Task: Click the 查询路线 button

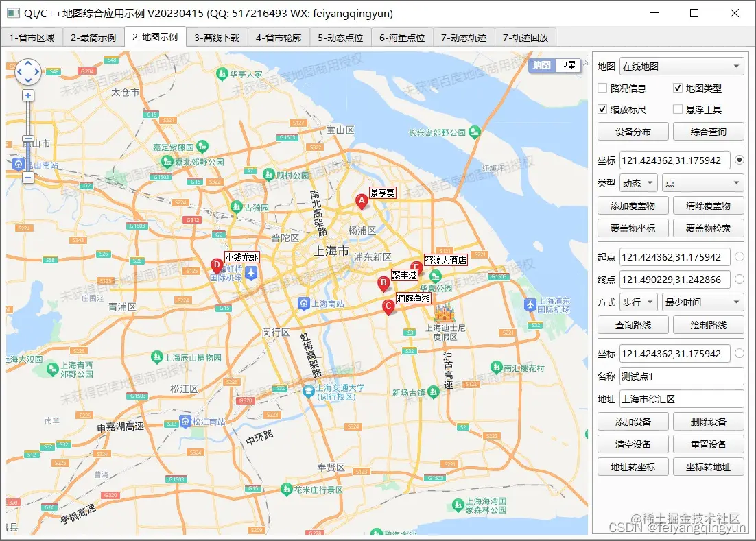Action: click(x=633, y=324)
